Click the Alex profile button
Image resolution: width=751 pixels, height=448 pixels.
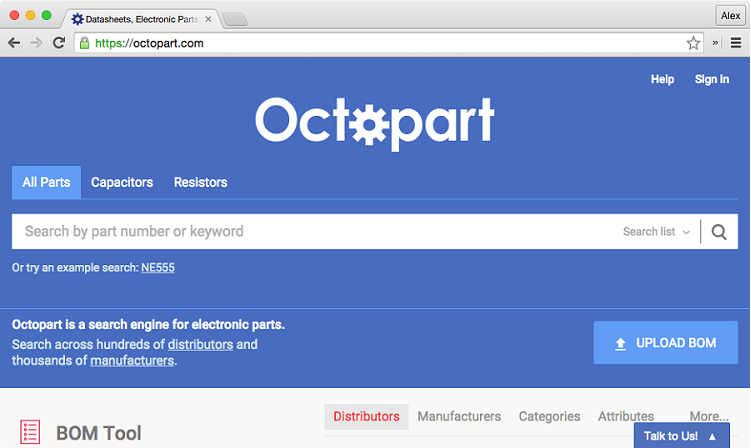(730, 15)
